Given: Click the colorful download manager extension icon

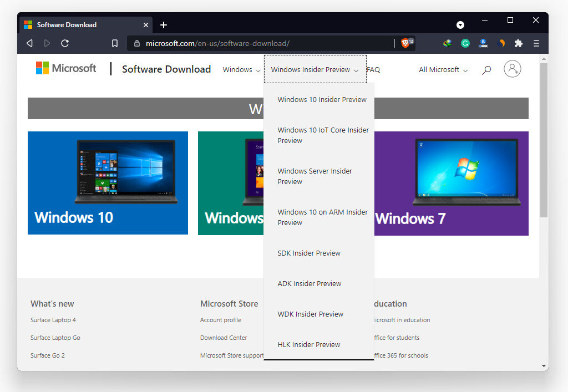Looking at the screenshot, I should [448, 43].
